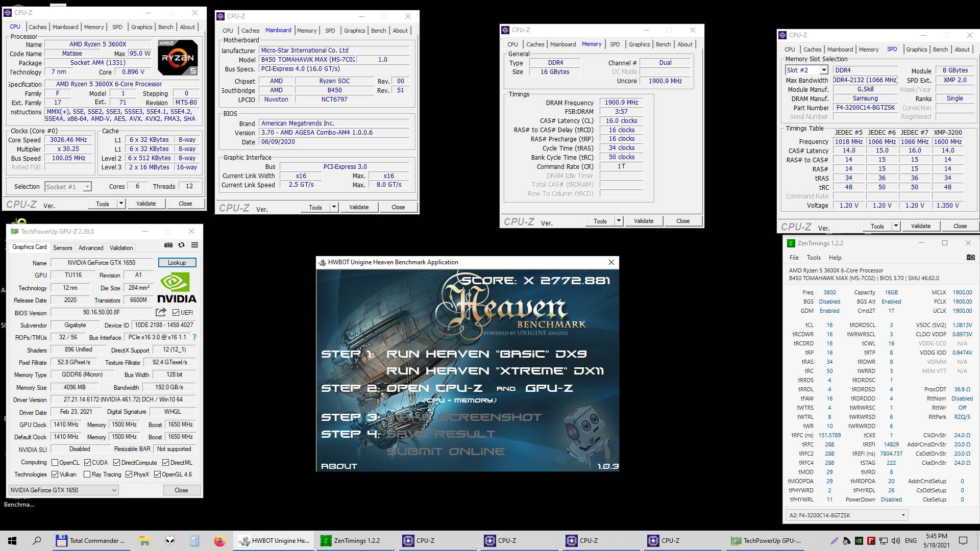Toggle the OpenGL 4.6 checkbox

pos(158,474)
